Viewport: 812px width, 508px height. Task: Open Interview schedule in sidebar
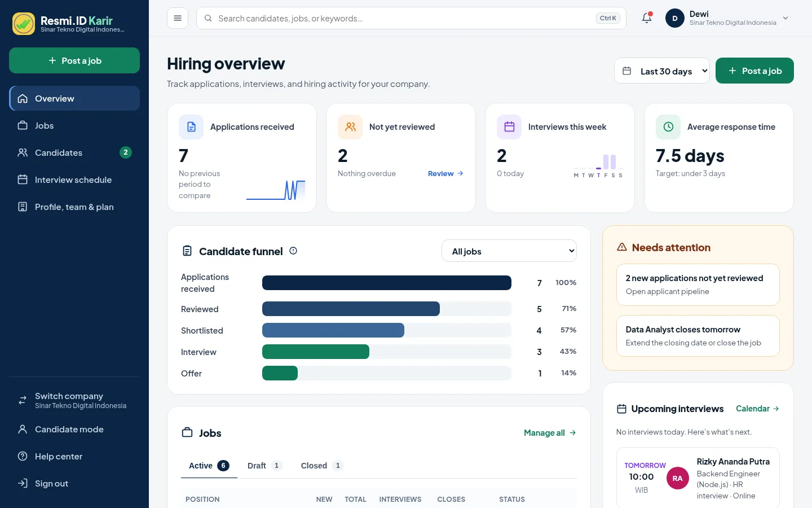click(74, 179)
